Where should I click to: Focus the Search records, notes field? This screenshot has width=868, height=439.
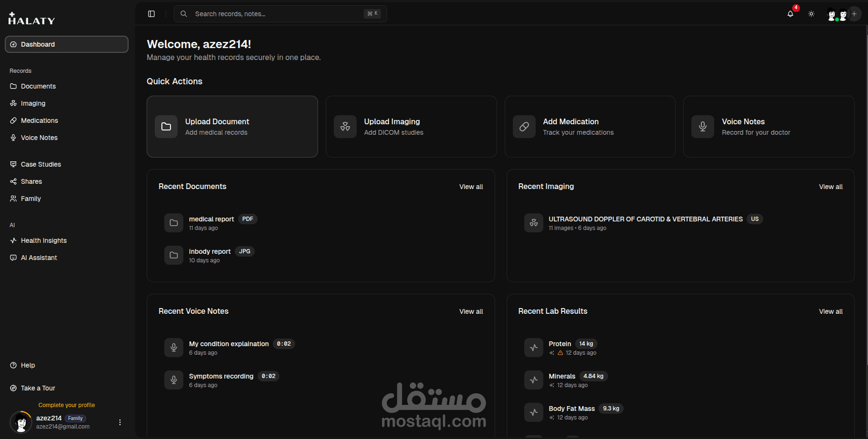tap(280, 14)
